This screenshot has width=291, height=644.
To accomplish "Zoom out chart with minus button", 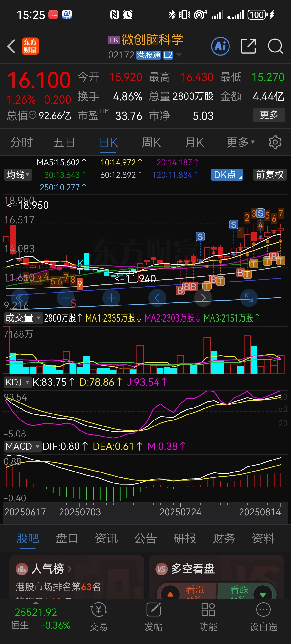I will (66, 298).
